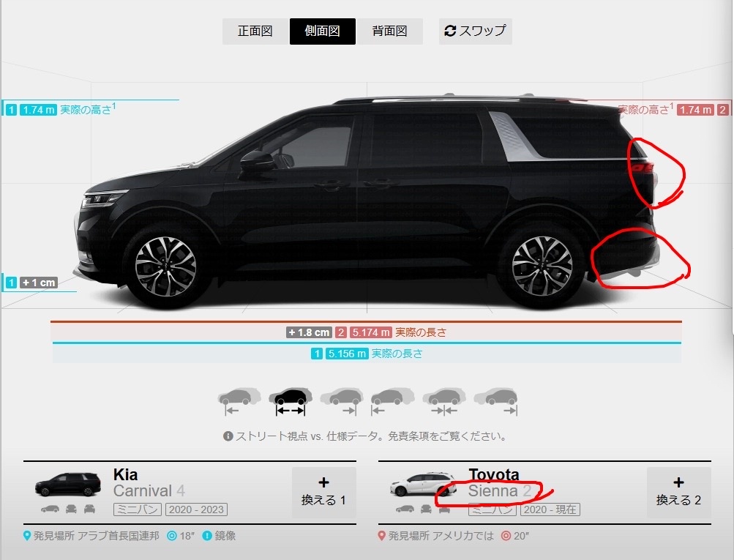Select the front-bumper alignment icon

click(x=393, y=401)
